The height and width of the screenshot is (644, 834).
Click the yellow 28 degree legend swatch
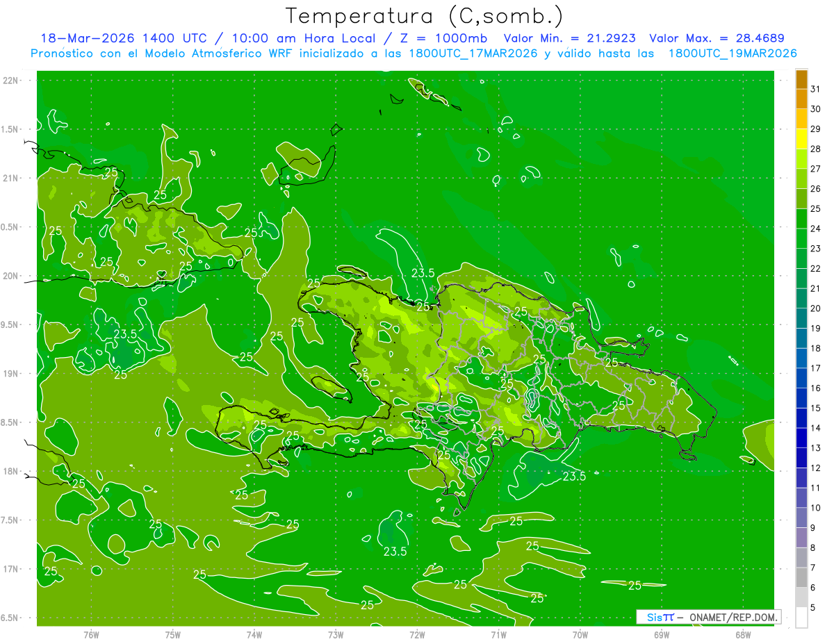click(x=801, y=140)
